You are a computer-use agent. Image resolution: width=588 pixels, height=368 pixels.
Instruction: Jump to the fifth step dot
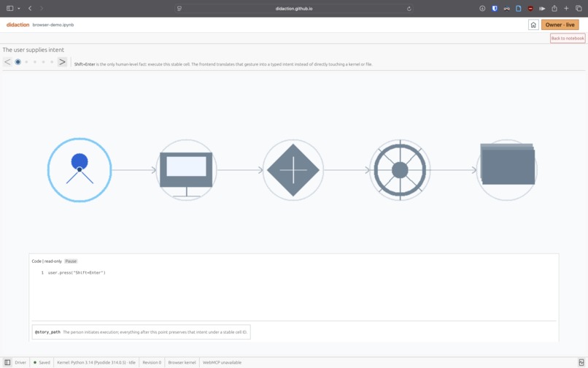tap(52, 62)
